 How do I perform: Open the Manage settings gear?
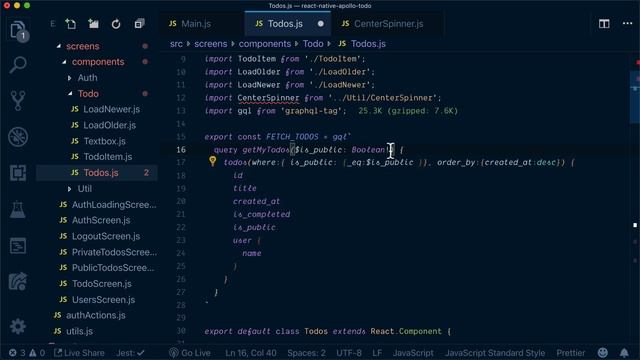point(18,327)
